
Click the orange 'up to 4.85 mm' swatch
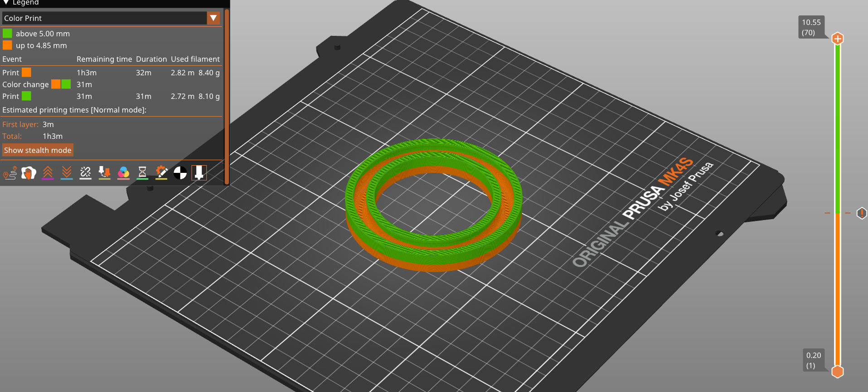point(7,45)
